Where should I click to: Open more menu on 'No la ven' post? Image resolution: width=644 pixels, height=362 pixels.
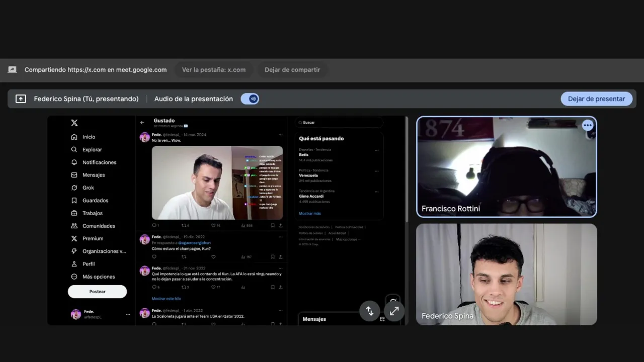tap(280, 135)
